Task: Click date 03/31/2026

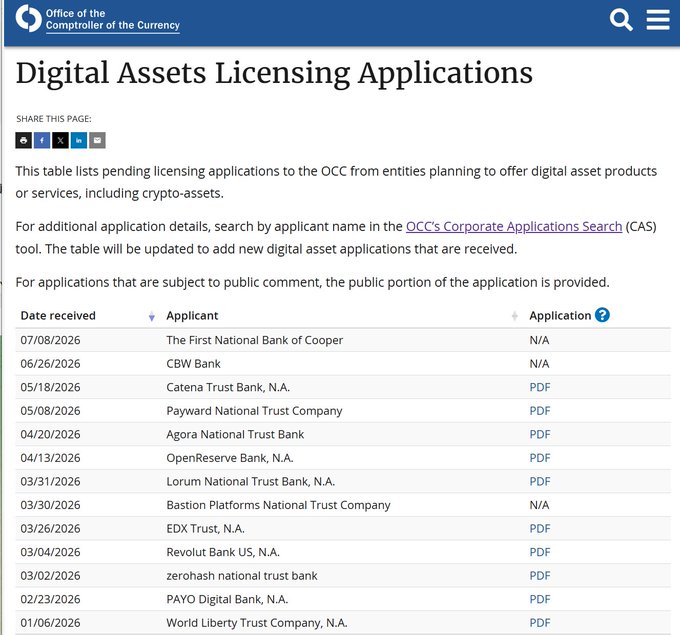Action: [x=50, y=481]
